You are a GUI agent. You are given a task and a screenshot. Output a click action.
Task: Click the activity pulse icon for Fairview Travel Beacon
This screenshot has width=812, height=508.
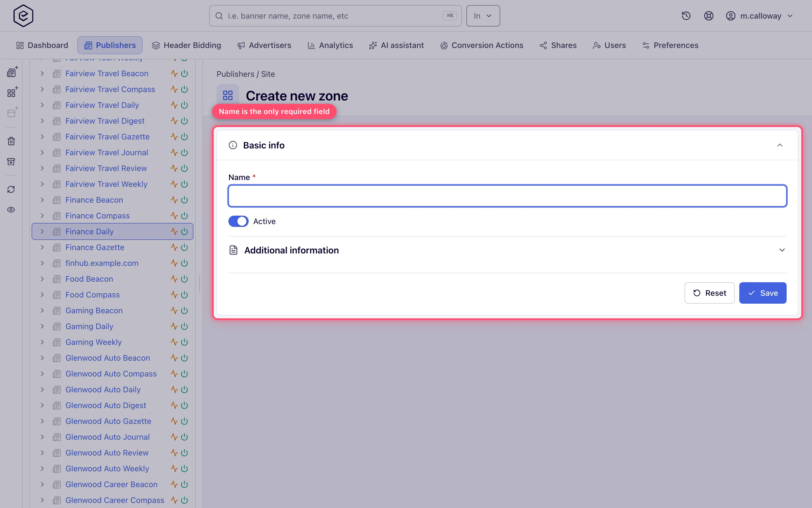(174, 74)
